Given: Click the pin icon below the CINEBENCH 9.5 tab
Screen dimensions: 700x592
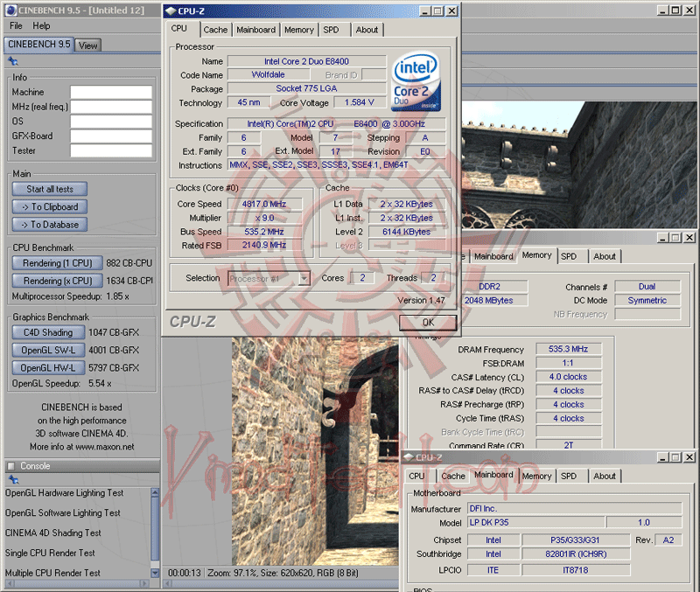Looking at the screenshot, I should pos(13,61).
